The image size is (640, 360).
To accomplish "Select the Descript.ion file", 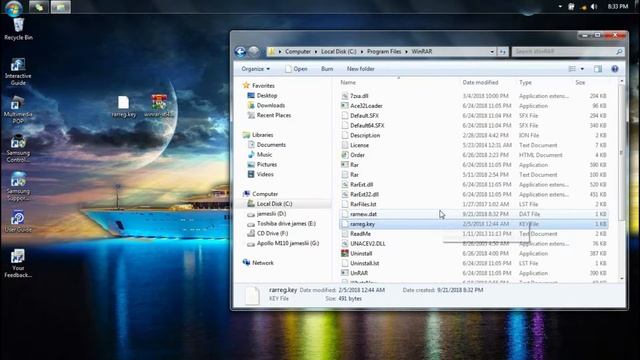I will click(x=361, y=135).
